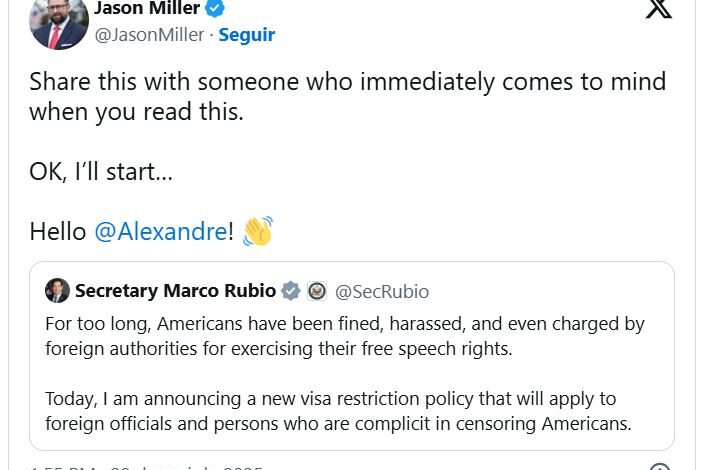Viewport: 702px width, 470px height.
Task: Click the waving hand emoji
Action: (x=258, y=231)
